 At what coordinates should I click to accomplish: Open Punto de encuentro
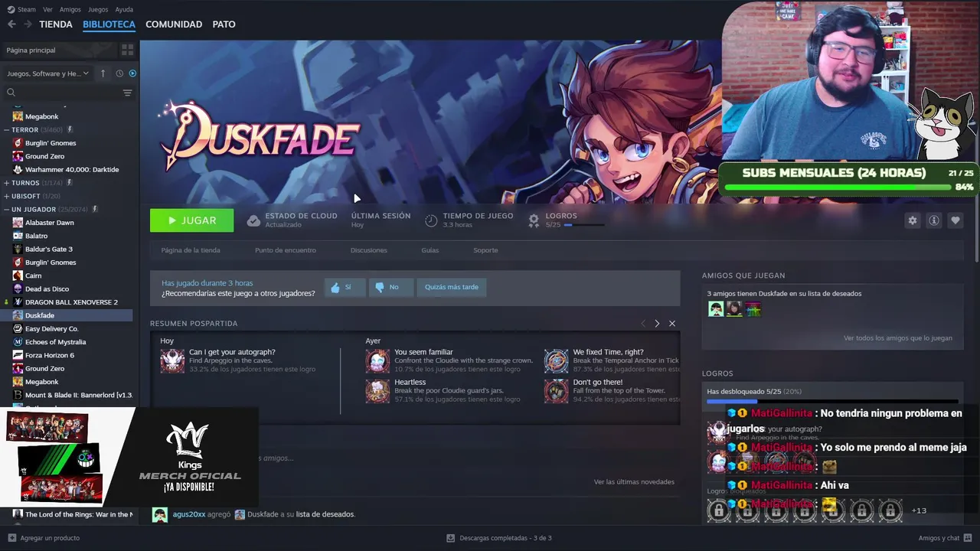click(x=286, y=250)
